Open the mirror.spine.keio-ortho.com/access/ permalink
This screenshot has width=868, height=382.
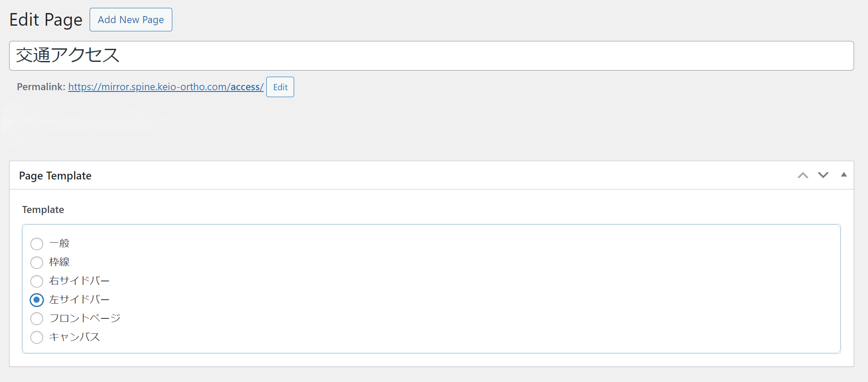pos(166,87)
